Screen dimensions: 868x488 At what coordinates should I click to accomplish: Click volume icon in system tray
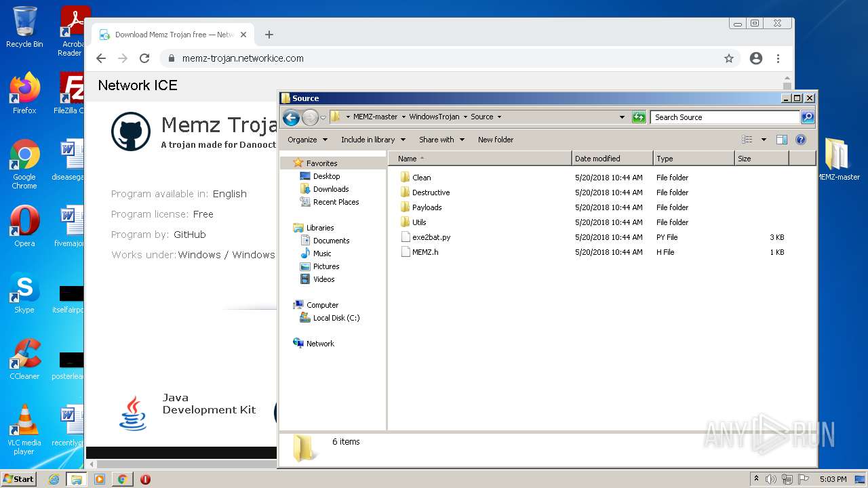point(771,479)
